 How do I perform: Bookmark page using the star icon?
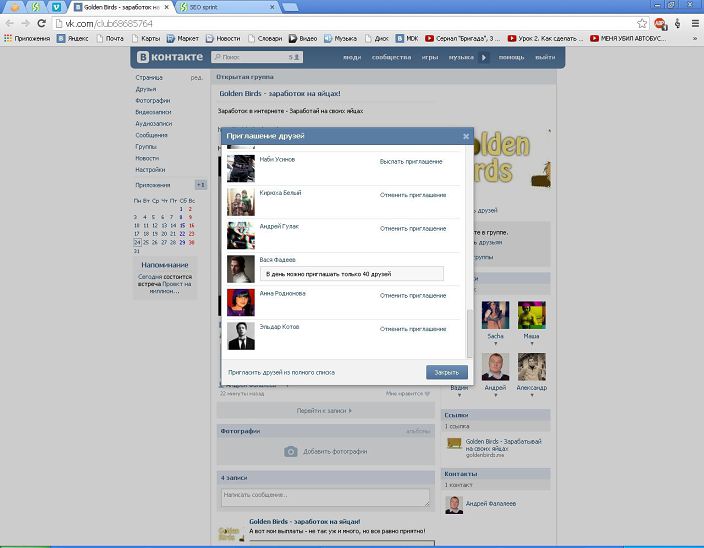pos(642,23)
